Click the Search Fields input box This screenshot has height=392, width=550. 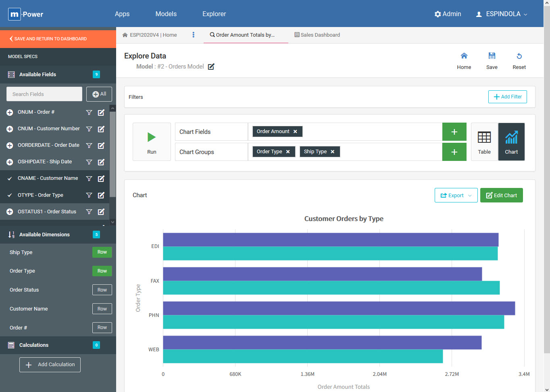[44, 94]
